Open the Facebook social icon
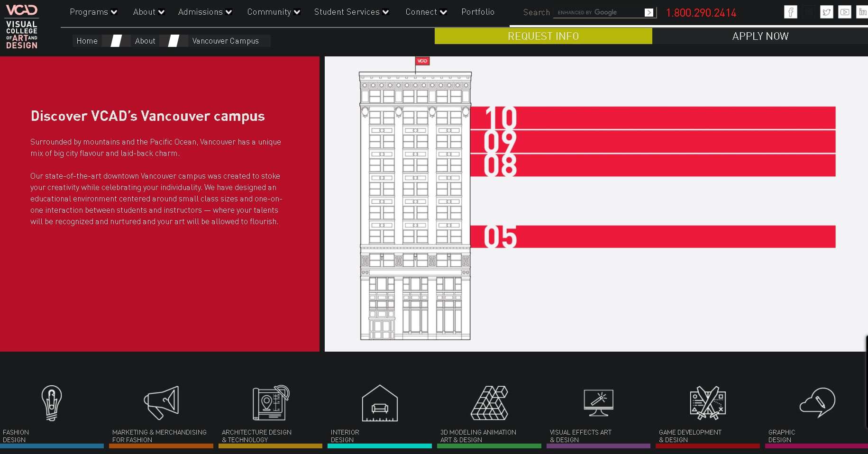 coord(790,12)
